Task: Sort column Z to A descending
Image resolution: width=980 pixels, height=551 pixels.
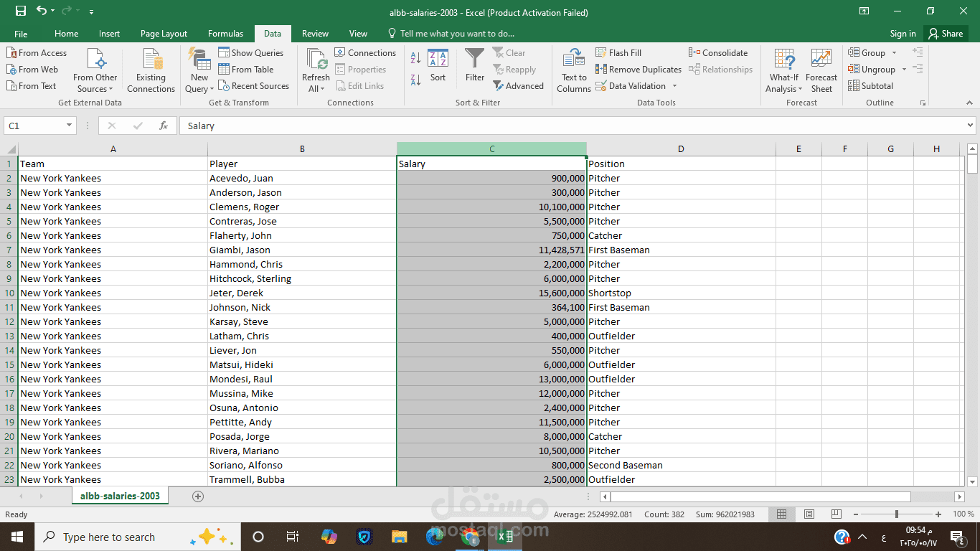Action: (x=415, y=80)
